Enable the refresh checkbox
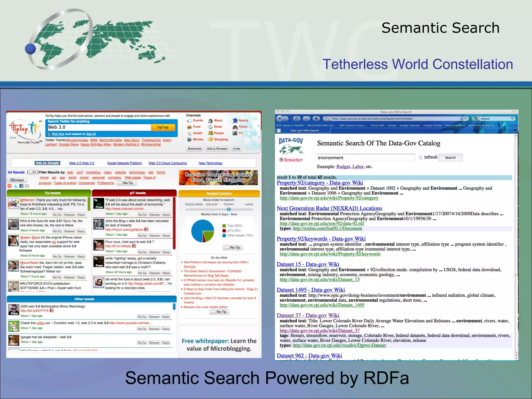 click(x=420, y=157)
